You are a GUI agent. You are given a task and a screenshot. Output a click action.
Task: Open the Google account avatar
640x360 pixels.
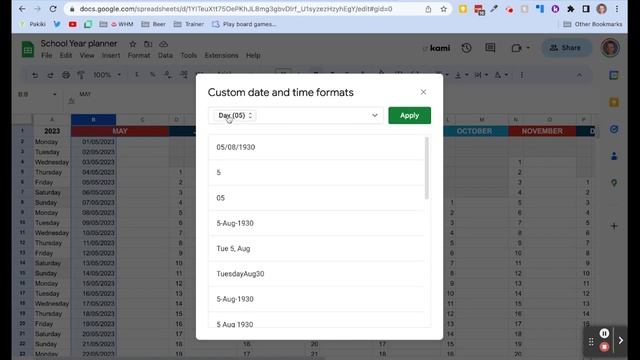click(x=610, y=48)
